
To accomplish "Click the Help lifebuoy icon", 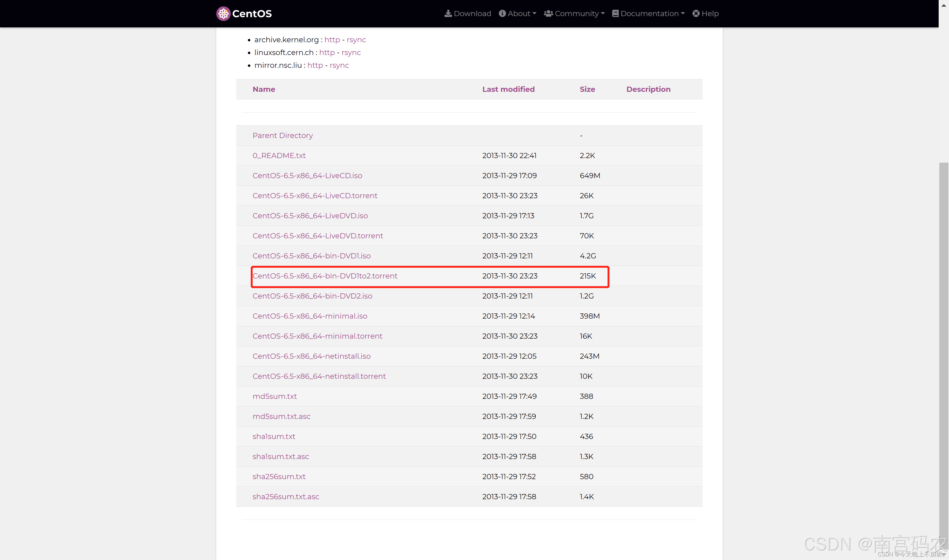I will tap(696, 14).
